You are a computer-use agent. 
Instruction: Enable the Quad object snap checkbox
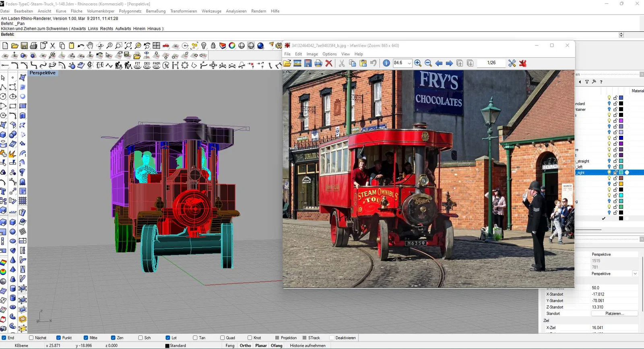click(x=223, y=338)
